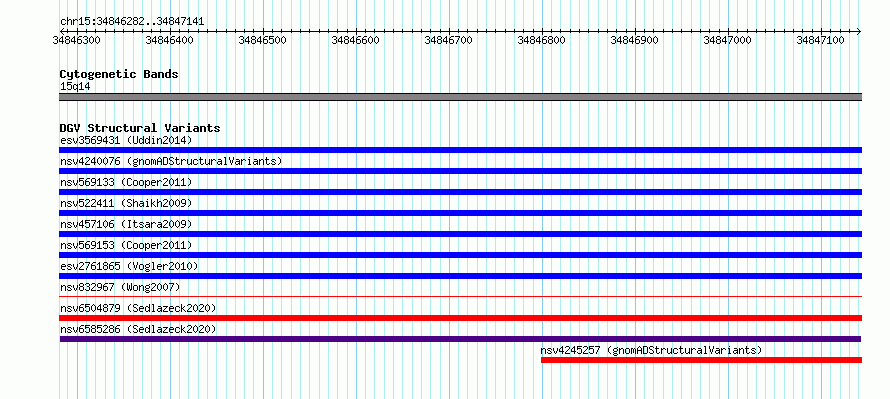Click the nsv569153 (Cooper2011) blue bar
The image size is (890, 399).
(x=460, y=255)
